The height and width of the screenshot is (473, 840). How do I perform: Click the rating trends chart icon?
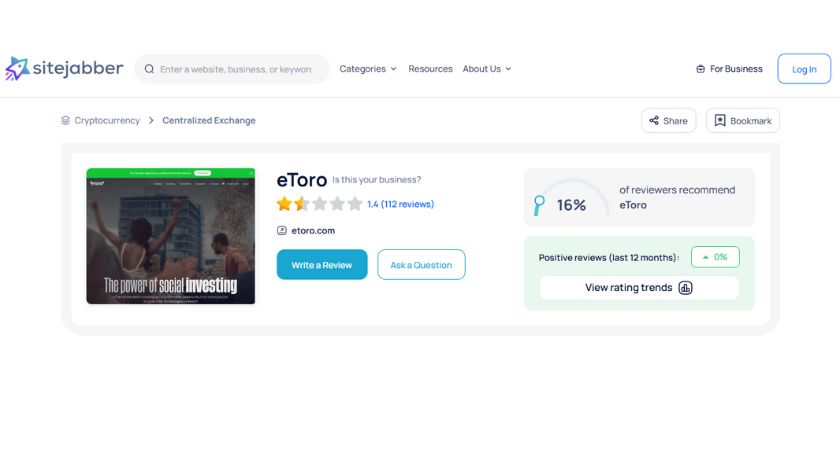pyautogui.click(x=685, y=288)
